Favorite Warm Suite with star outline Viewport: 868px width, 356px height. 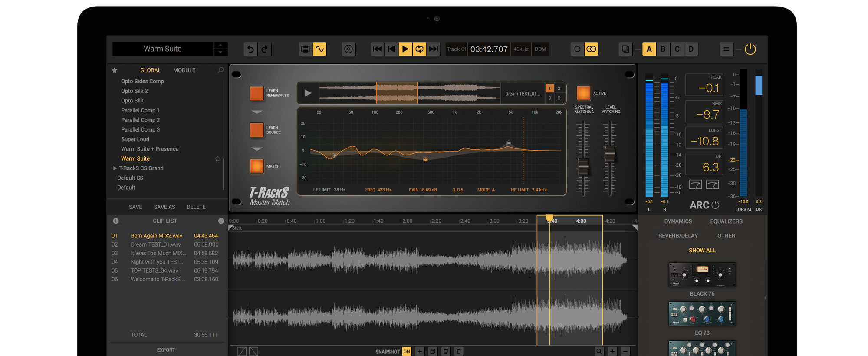point(217,159)
